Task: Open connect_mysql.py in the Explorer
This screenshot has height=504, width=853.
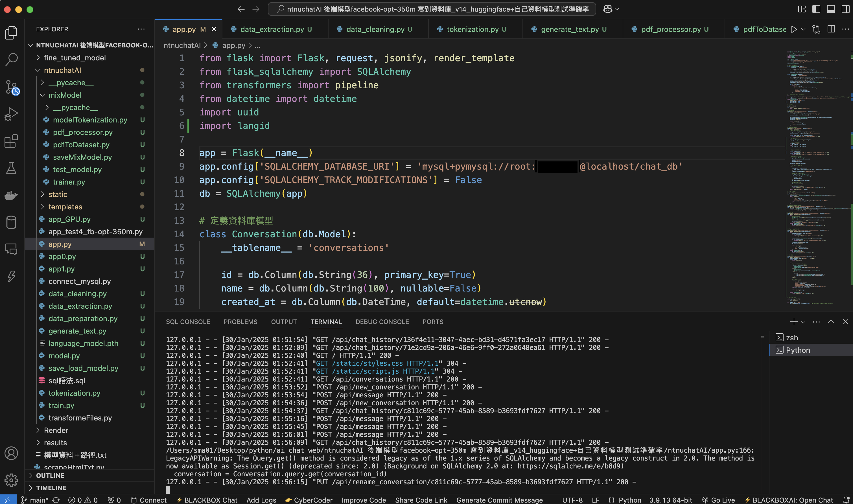Action: [x=80, y=281]
